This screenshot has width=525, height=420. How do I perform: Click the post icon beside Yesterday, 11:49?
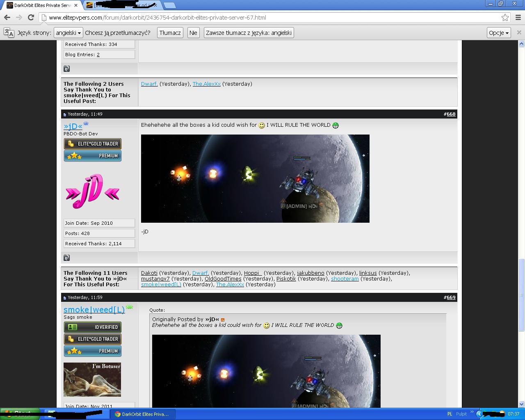(65, 114)
